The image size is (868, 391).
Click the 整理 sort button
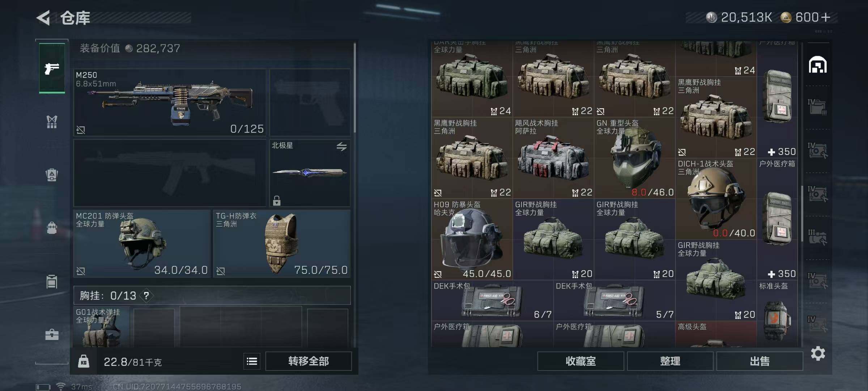point(670,361)
